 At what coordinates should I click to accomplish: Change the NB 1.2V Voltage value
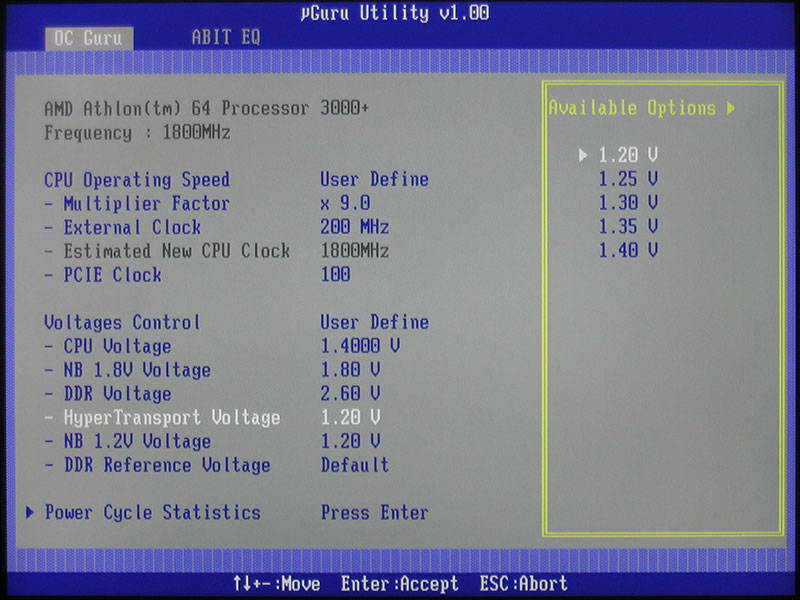pos(350,441)
